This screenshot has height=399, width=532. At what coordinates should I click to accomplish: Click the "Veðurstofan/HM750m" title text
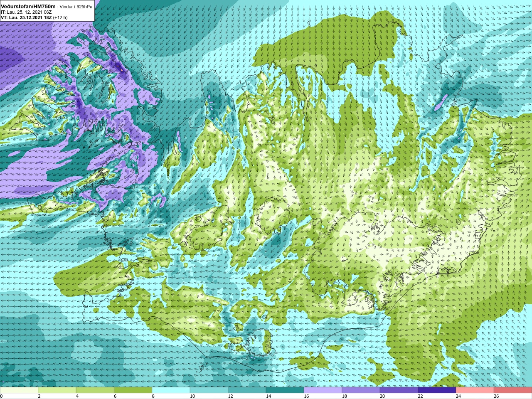click(28, 7)
